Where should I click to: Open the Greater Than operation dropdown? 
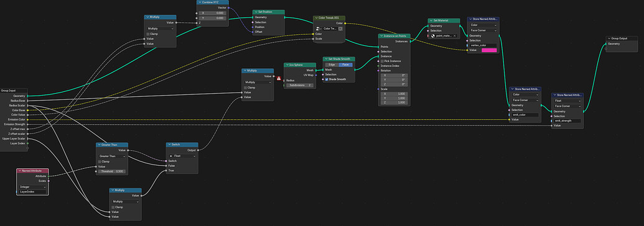click(x=112, y=156)
